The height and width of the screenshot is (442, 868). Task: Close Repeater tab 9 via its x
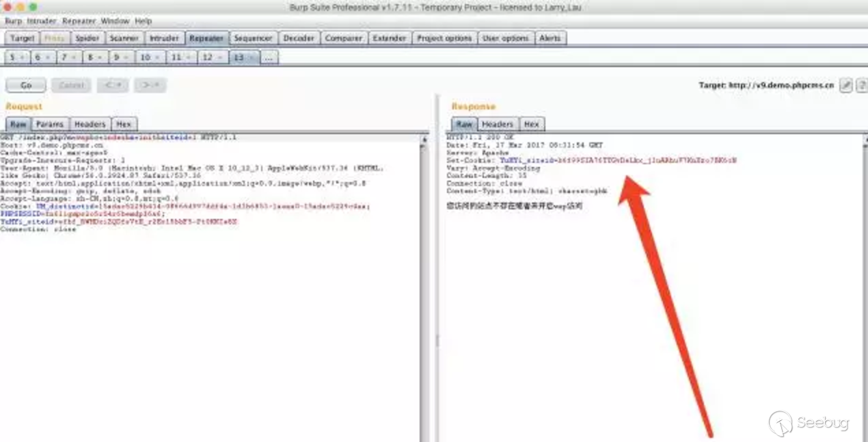pyautogui.click(x=126, y=58)
